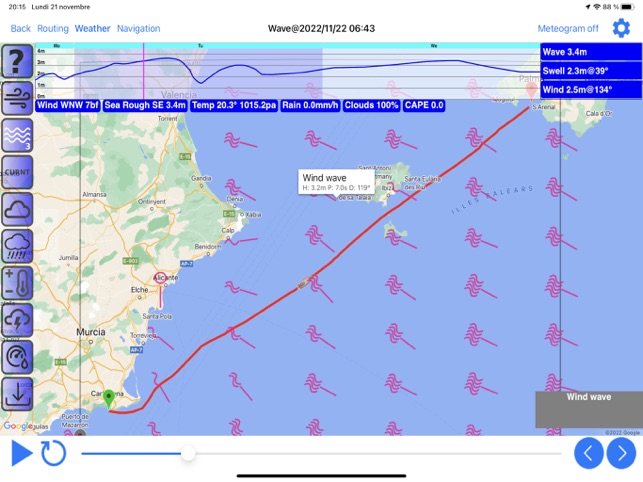Viewport: 643px width, 482px height.
Task: Tap the Google logo on map
Action: pyautogui.click(x=16, y=426)
